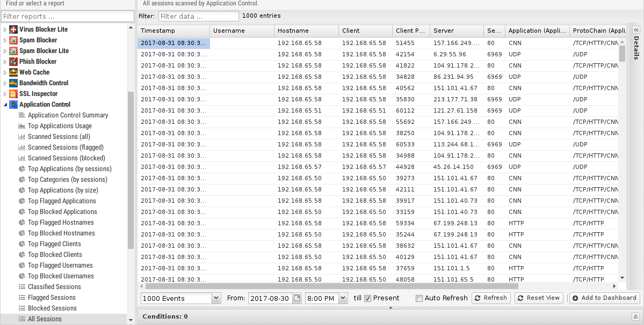The width and height of the screenshot is (644, 325).
Task: Click Add to Dashboard button
Action: coord(604,298)
